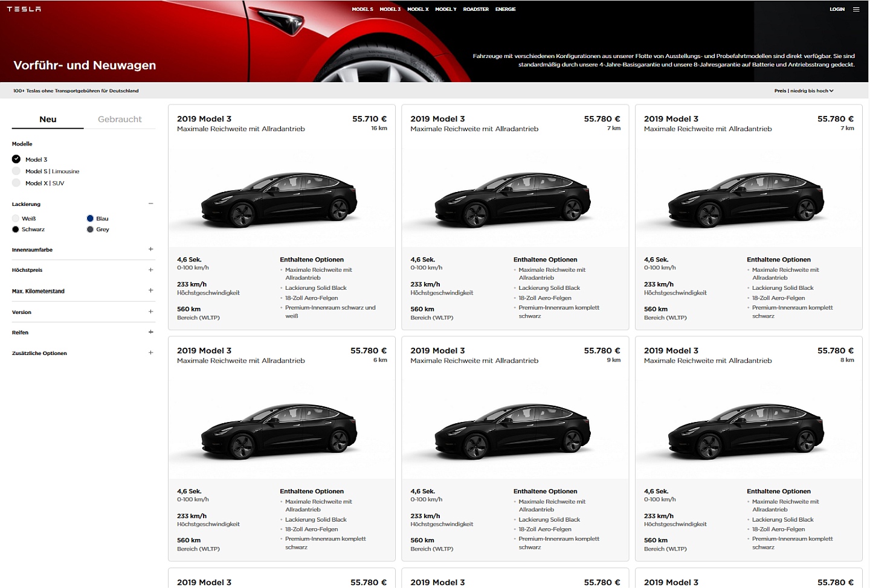The width and height of the screenshot is (870, 588).
Task: Click 4,6 Sek. acceleration in 8 km listing
Action: (656, 491)
